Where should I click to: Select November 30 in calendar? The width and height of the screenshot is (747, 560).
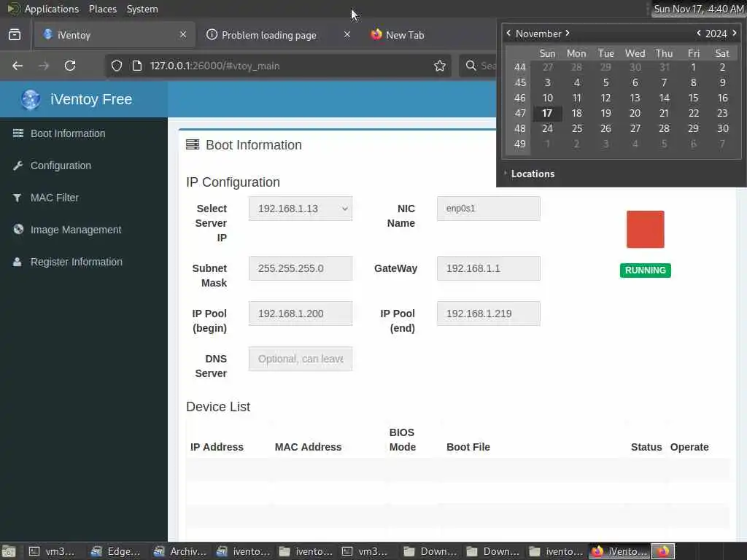point(722,128)
